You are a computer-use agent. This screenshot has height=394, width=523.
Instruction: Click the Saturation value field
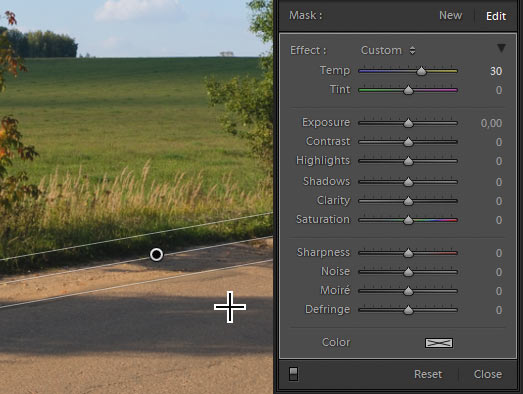[499, 220]
